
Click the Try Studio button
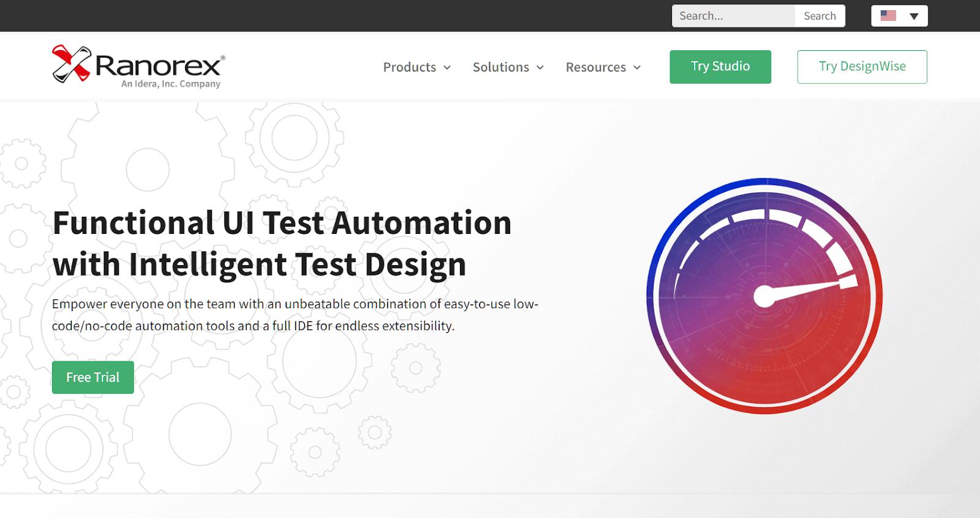tap(720, 67)
